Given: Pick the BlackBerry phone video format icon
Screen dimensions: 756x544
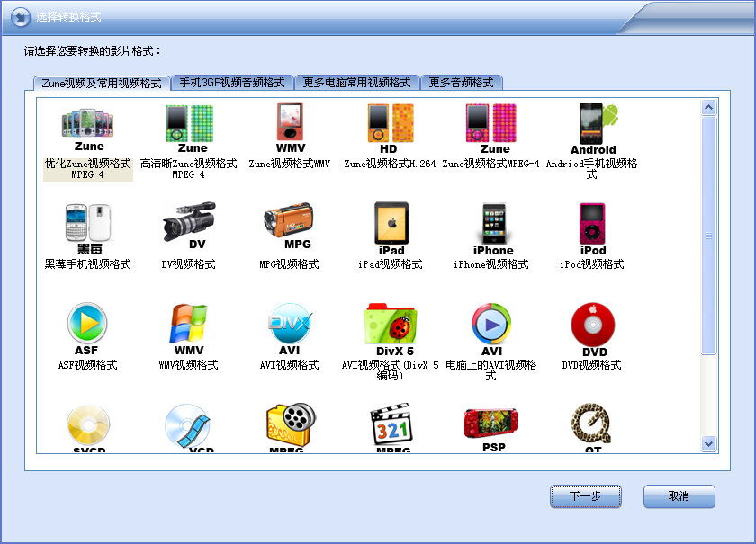Looking at the screenshot, I should [x=88, y=228].
